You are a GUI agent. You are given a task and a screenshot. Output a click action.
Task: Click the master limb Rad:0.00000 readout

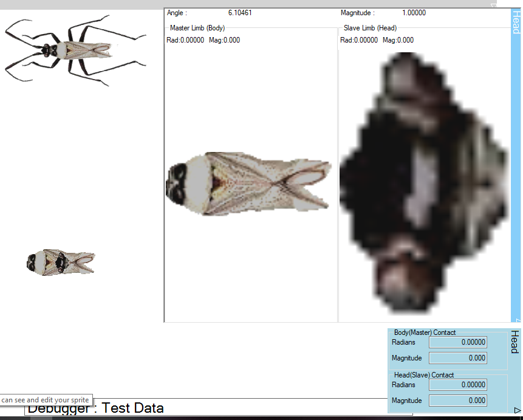(x=185, y=40)
